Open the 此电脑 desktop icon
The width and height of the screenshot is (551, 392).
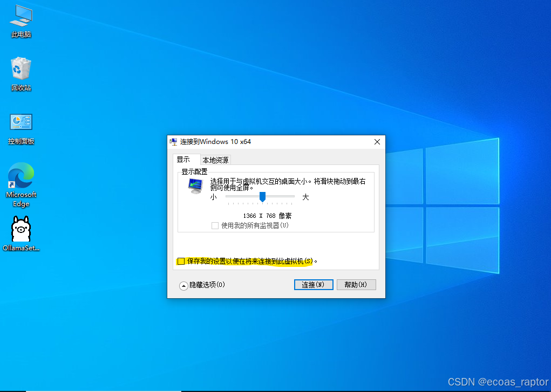pos(21,20)
